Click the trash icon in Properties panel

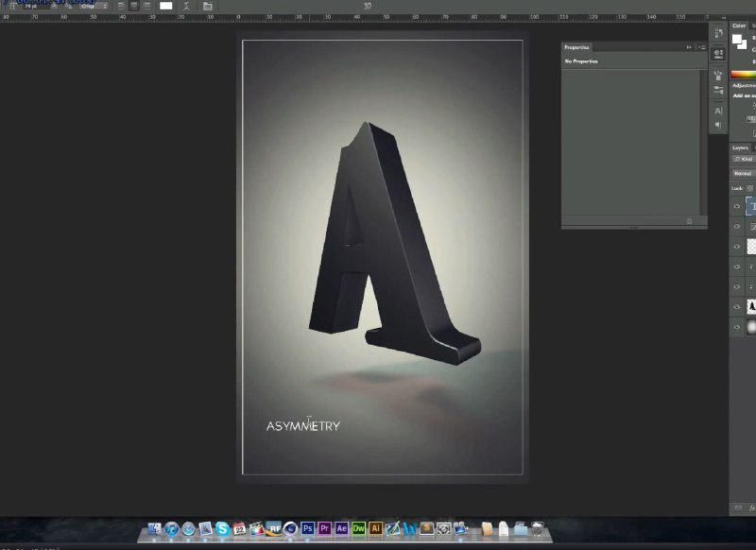pyautogui.click(x=690, y=221)
